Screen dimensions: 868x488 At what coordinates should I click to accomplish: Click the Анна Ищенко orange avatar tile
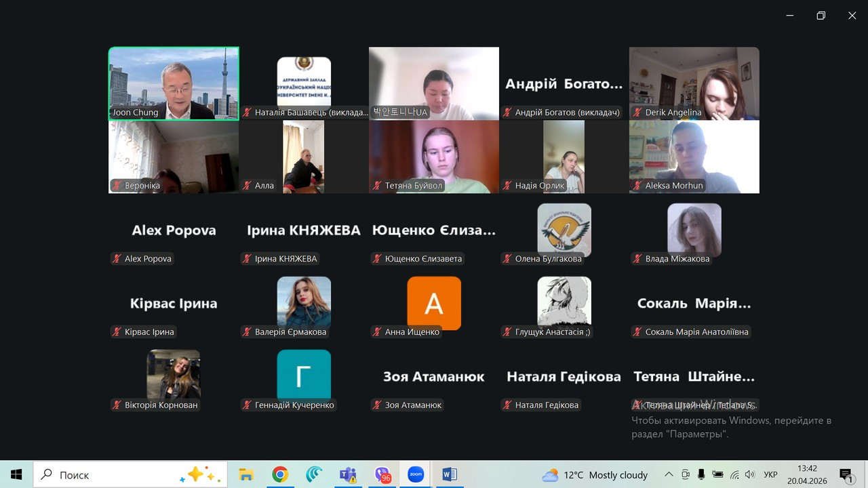click(x=434, y=303)
